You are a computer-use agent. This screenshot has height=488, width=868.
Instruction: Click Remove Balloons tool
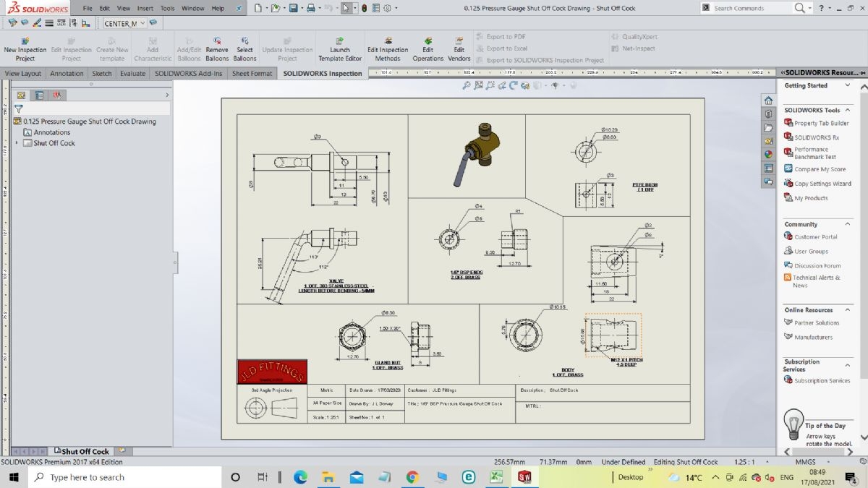216,49
